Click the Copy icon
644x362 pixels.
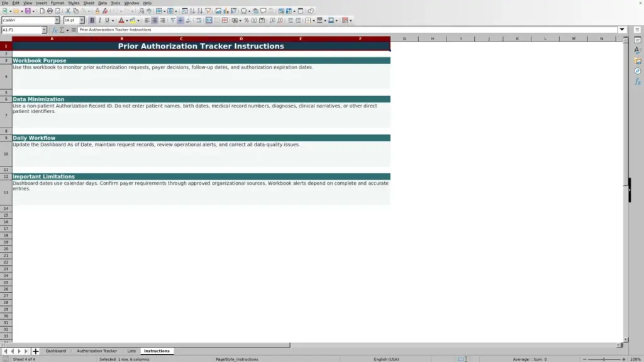pyautogui.click(x=76, y=11)
